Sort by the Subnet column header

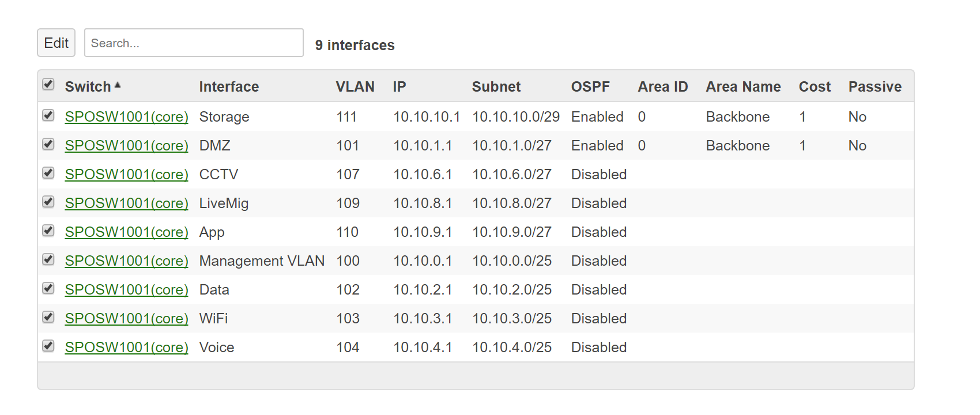(496, 87)
